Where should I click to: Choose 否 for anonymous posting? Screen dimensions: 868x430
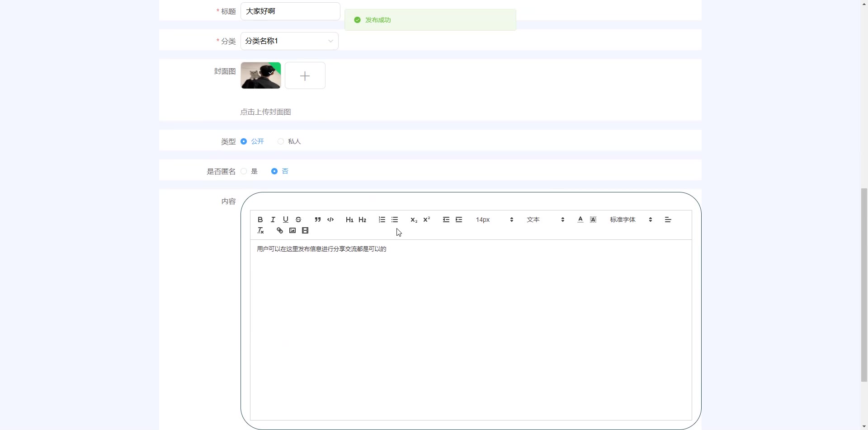click(274, 171)
